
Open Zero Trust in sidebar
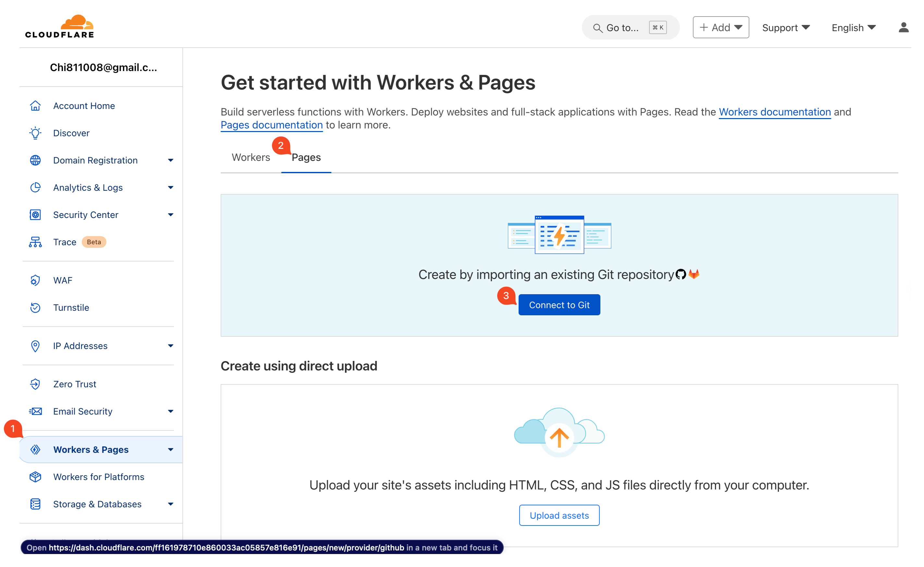click(75, 384)
